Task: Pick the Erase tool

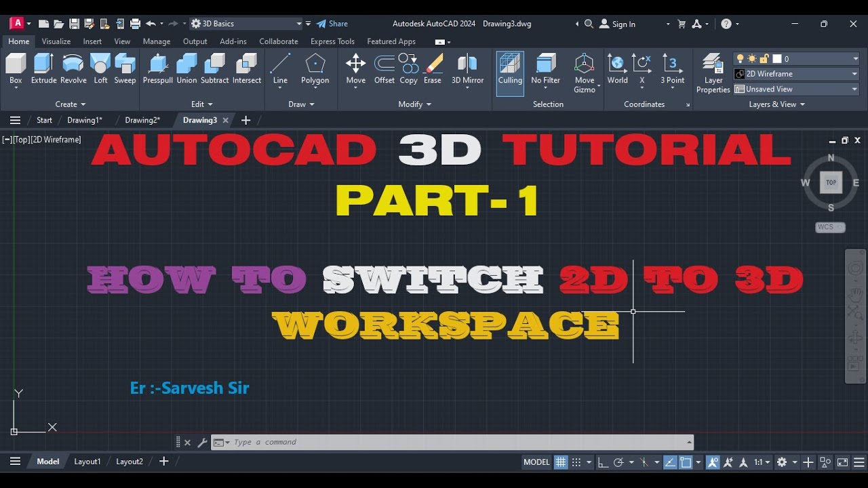Action: click(433, 69)
